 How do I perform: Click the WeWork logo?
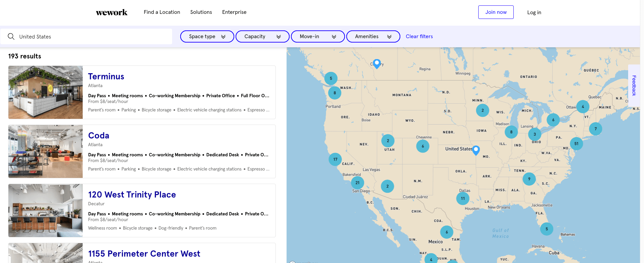(112, 12)
